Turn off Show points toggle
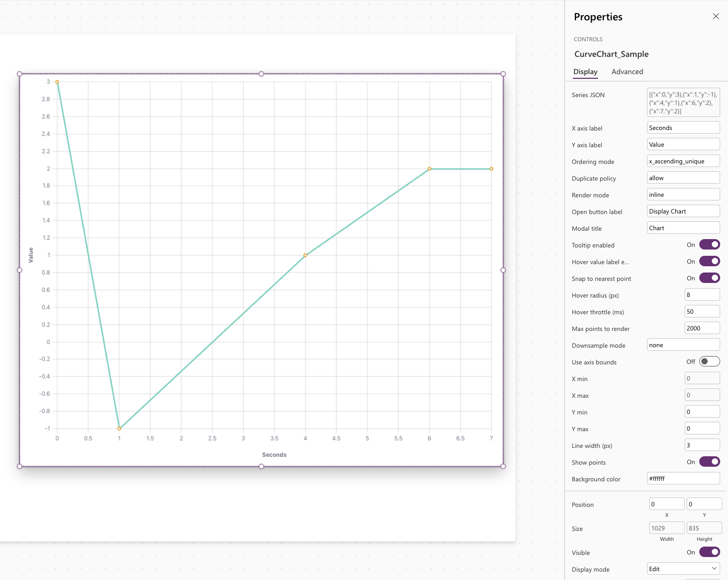Viewport: 728px width, 580px height. [710, 461]
